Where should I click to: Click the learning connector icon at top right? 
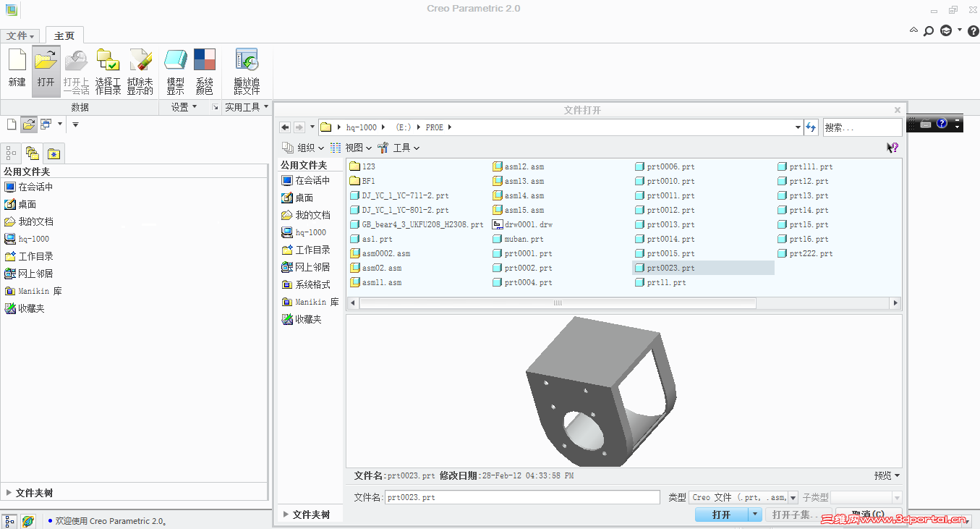click(945, 31)
